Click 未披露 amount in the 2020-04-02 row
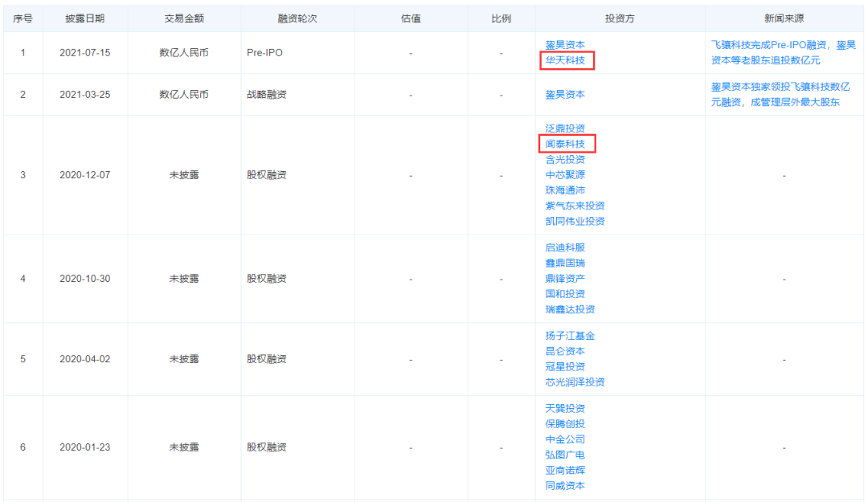 click(x=184, y=359)
